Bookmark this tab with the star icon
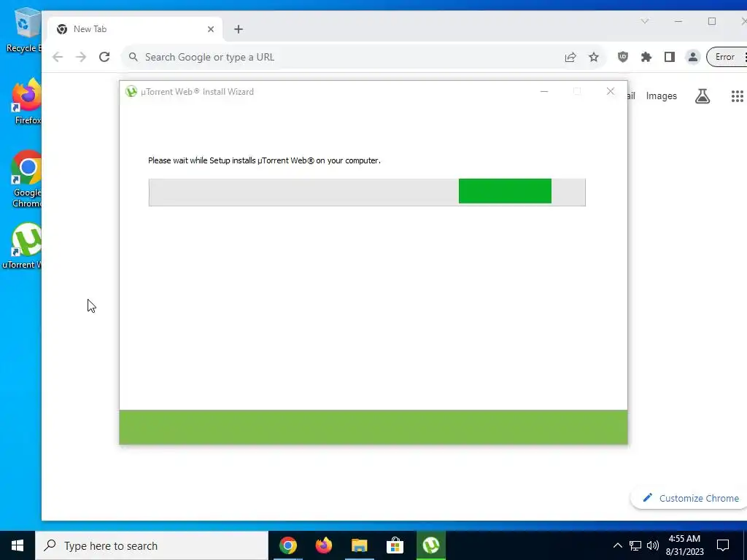The height and width of the screenshot is (560, 747). click(594, 57)
